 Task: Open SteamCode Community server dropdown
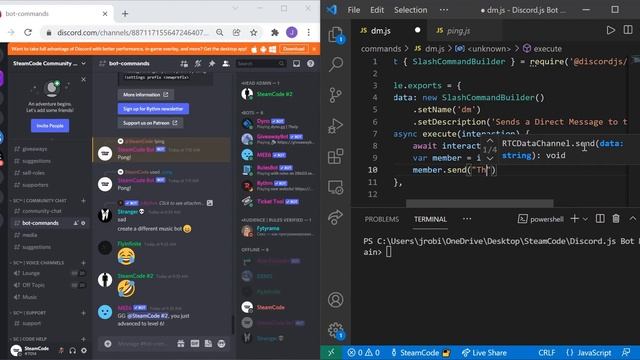click(x=49, y=64)
